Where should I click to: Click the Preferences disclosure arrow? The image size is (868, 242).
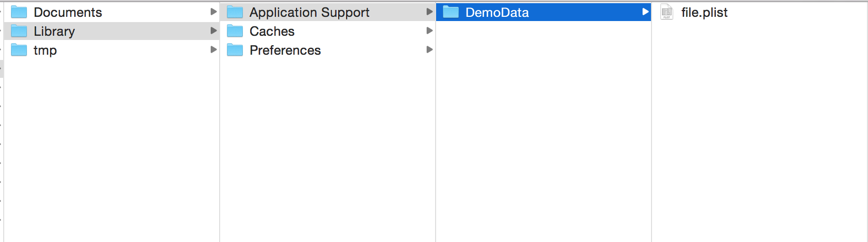pyautogui.click(x=429, y=49)
